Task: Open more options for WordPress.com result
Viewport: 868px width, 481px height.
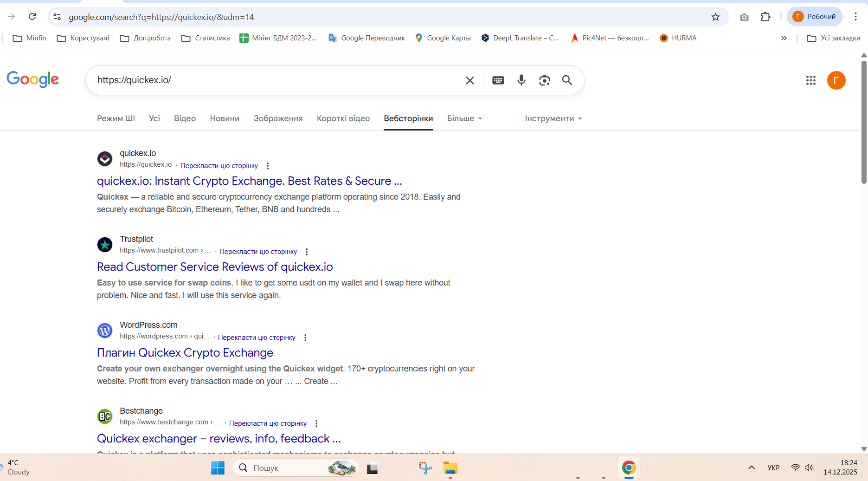Action: pos(305,338)
